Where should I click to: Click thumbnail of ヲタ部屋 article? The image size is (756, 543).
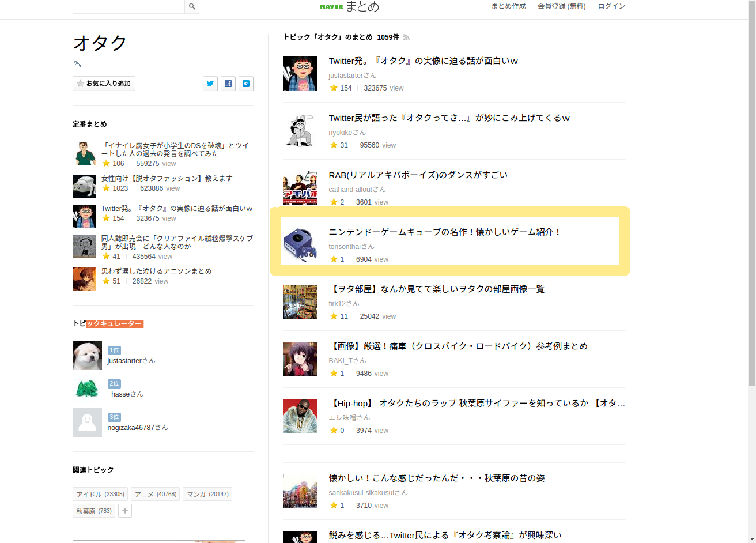pyautogui.click(x=300, y=302)
